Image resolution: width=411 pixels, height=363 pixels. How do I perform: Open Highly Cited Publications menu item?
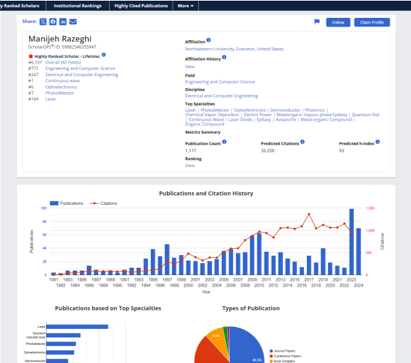click(141, 6)
